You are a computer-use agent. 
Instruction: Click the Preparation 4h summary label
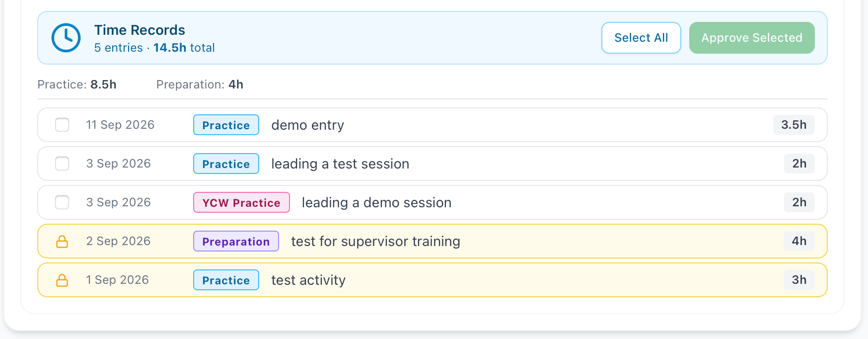[x=200, y=85]
